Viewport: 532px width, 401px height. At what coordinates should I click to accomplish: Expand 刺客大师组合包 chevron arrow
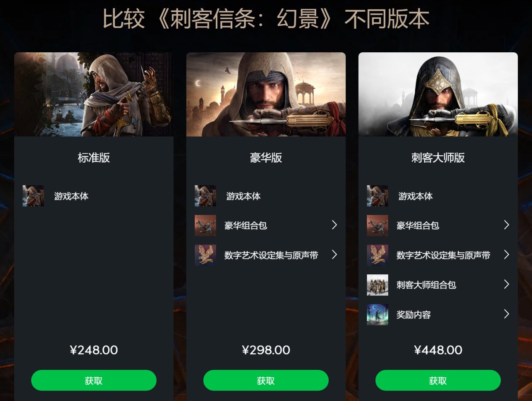click(506, 284)
